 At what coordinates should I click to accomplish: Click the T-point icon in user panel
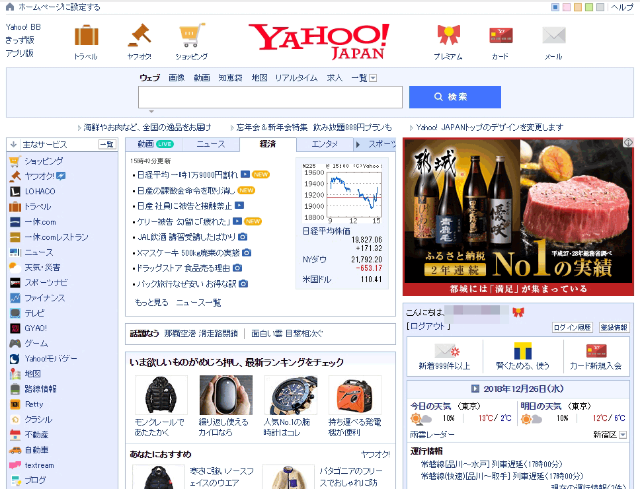[517, 351]
